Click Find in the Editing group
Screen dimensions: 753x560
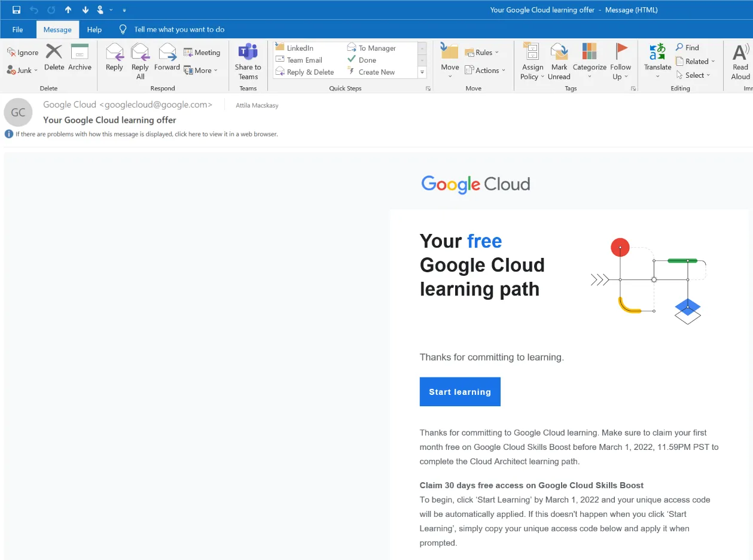point(688,47)
